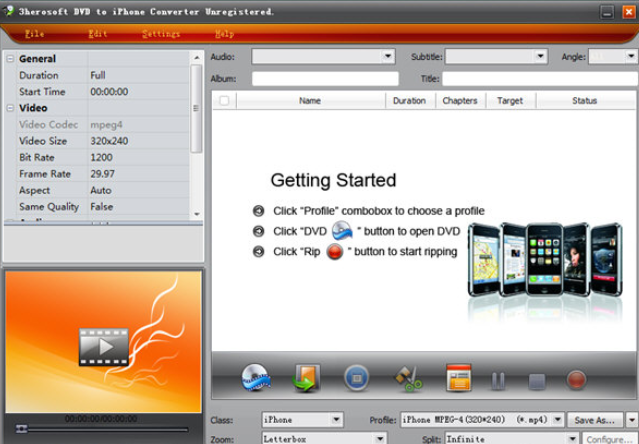Screen dimensions: 639x444
Task: Click the iPhones promotional image
Action: pyautogui.click(x=545, y=261)
